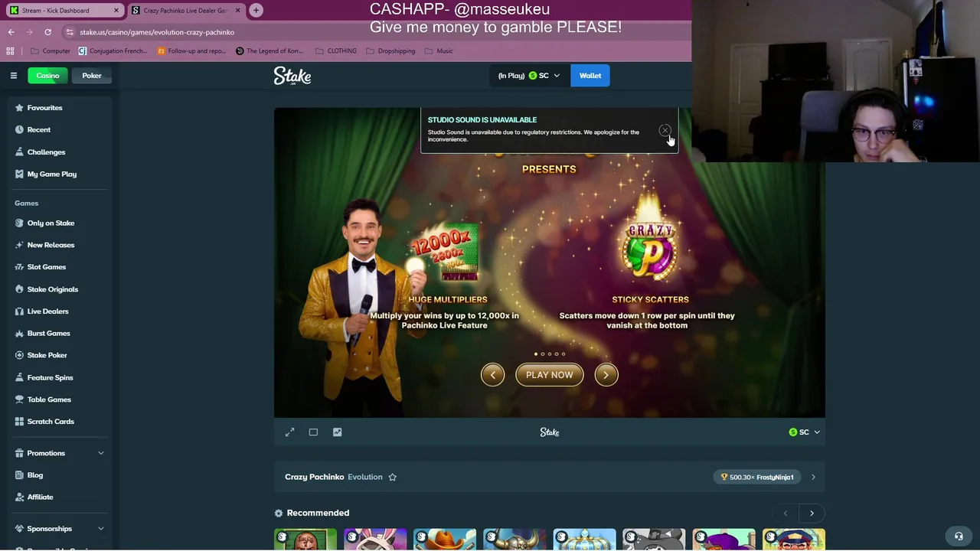
Task: Open Favourites in the sidebar
Action: click(44, 108)
